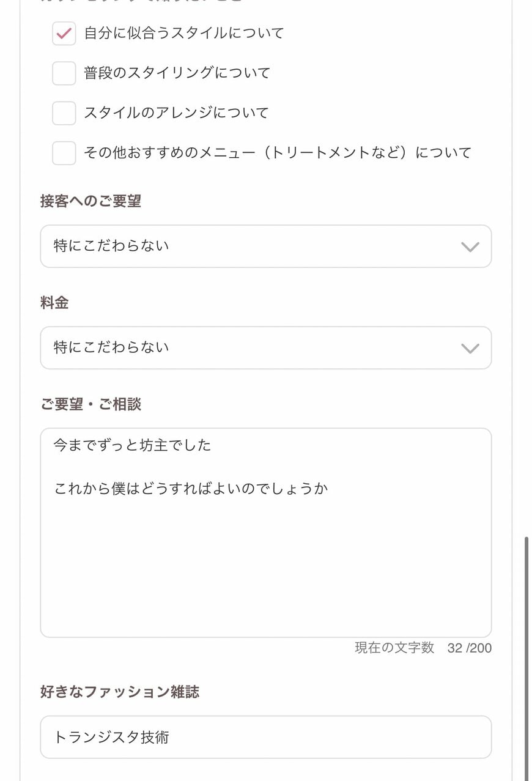Focus the ご要望・ご相談 text area
Screen dimensions: 532x781
pyautogui.click(x=265, y=563)
